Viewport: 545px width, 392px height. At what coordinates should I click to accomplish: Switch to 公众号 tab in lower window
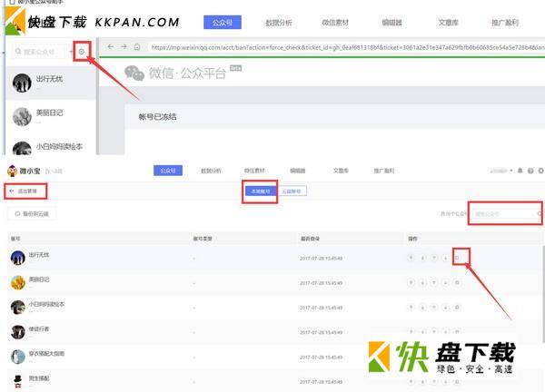tap(168, 171)
